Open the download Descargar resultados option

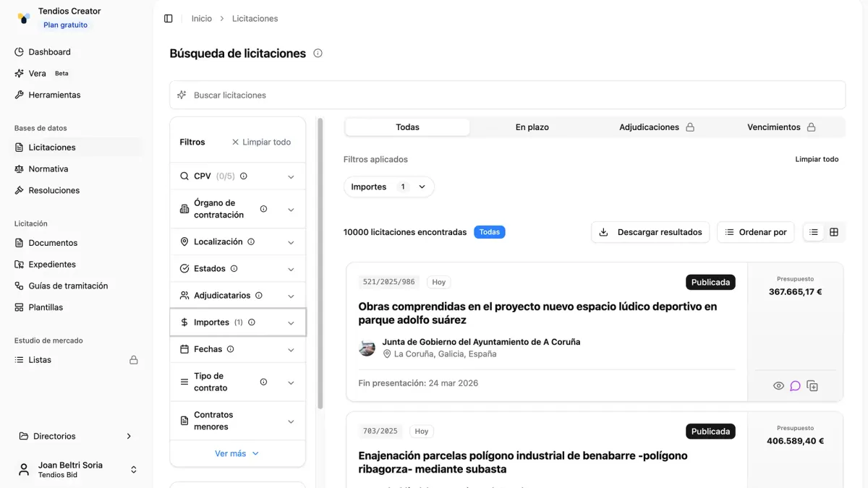tap(650, 232)
